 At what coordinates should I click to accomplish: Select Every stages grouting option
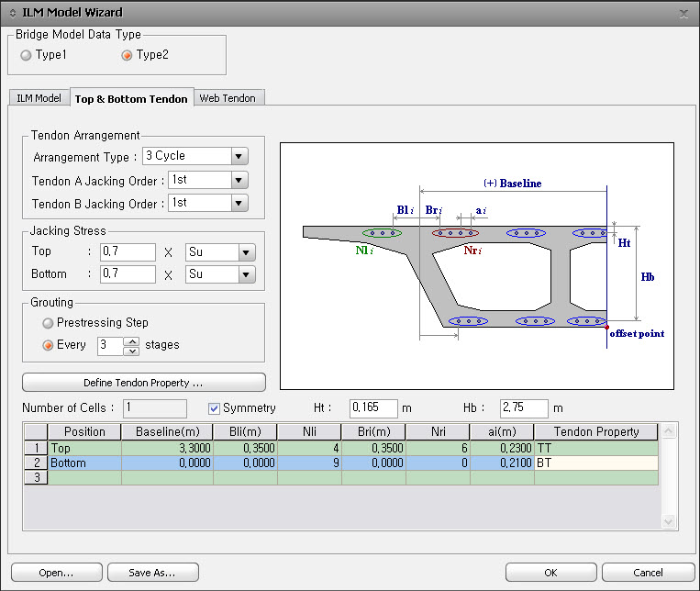pyautogui.click(x=48, y=345)
